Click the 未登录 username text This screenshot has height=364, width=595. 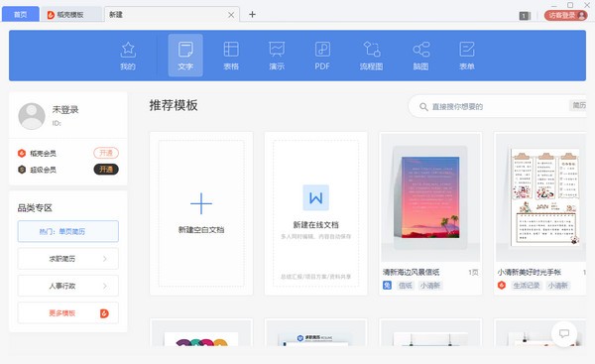tap(65, 110)
